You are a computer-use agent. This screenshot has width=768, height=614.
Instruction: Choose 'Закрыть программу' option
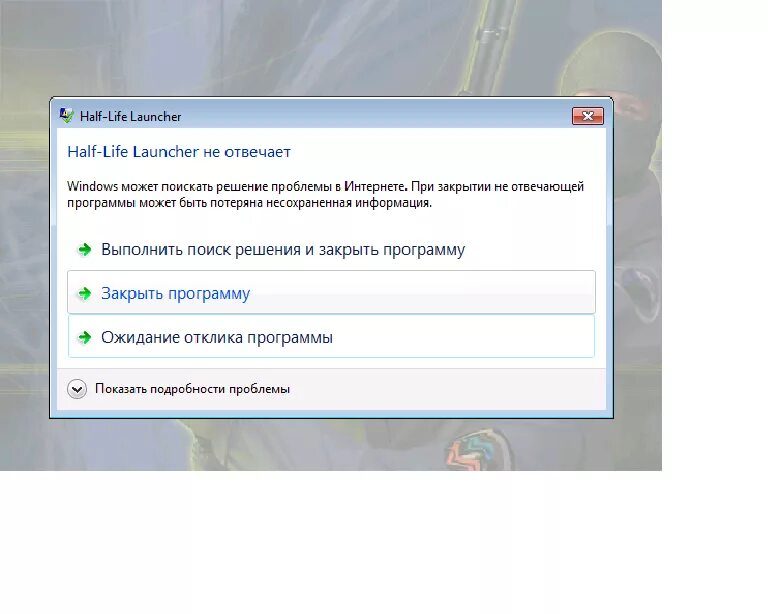(x=331, y=292)
